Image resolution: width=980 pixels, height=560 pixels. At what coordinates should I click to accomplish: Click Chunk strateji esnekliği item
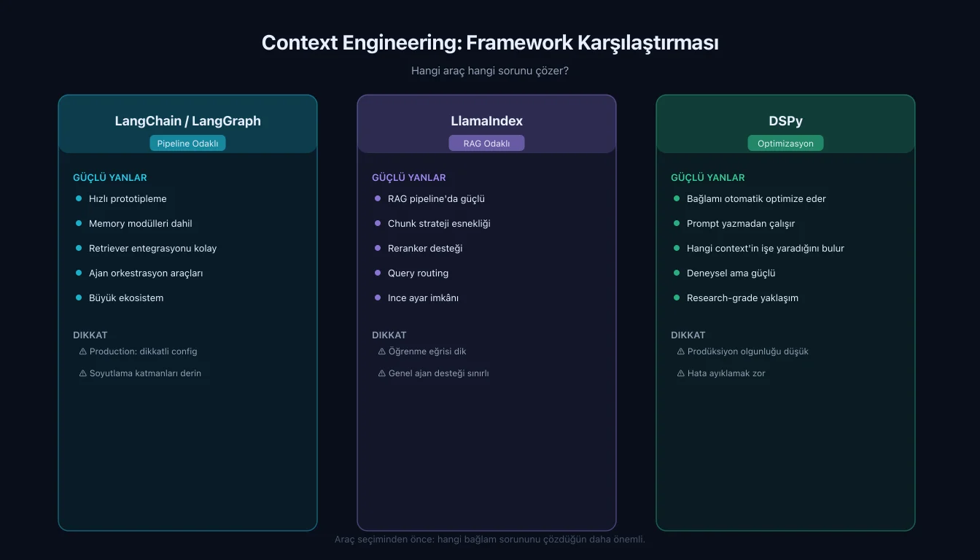pos(439,224)
